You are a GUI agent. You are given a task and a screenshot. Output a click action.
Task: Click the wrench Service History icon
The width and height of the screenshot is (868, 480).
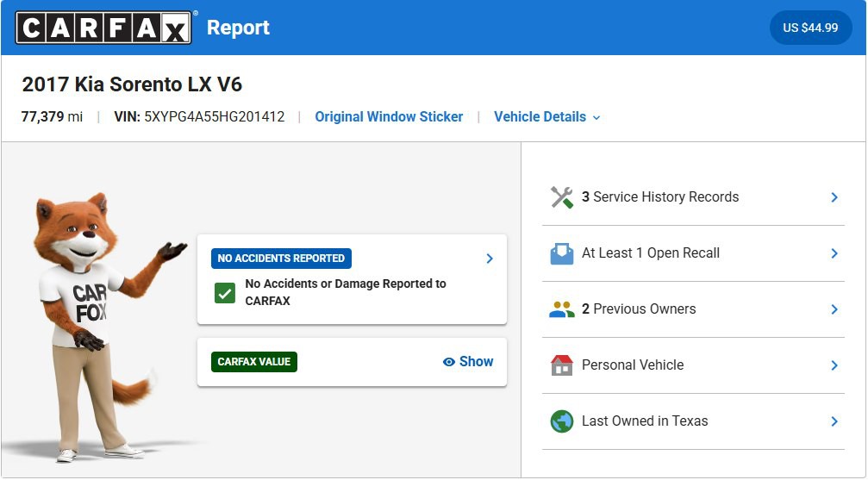pyautogui.click(x=562, y=197)
